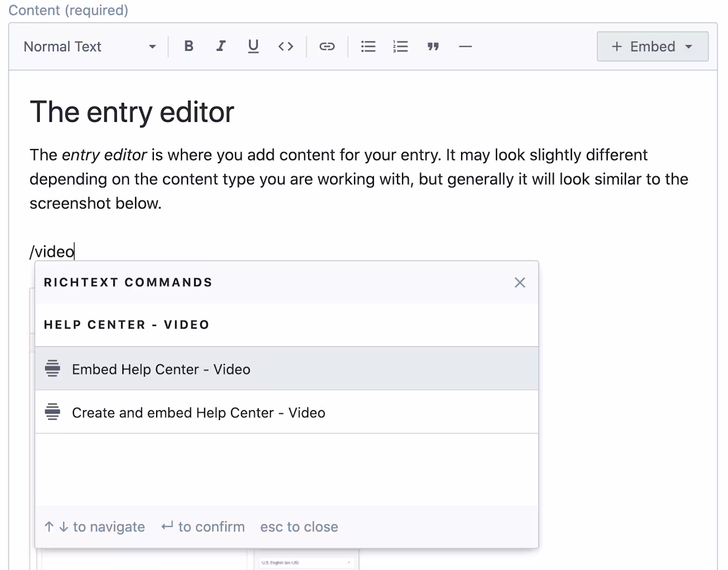Click the icon beside Embed Help Center - Video

point(52,368)
